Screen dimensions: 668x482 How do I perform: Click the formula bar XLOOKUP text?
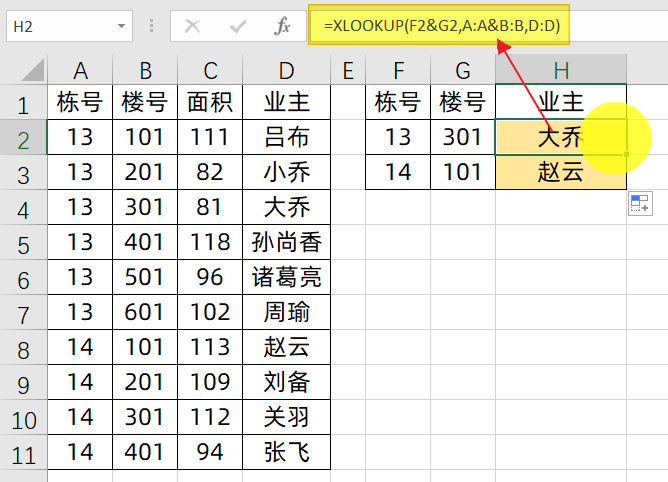click(x=442, y=26)
